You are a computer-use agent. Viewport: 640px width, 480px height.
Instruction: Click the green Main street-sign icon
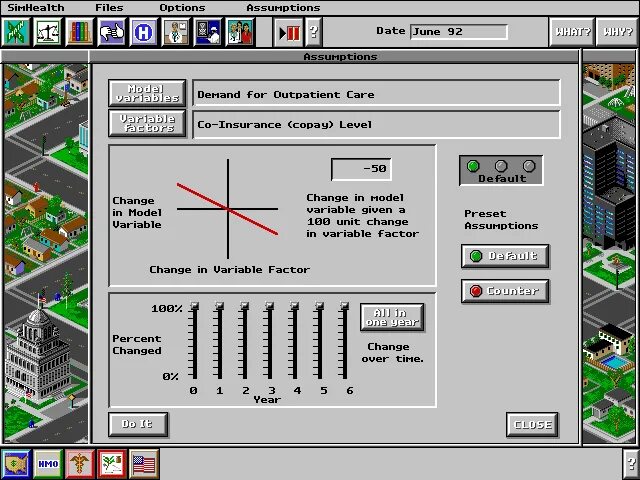(x=16, y=32)
